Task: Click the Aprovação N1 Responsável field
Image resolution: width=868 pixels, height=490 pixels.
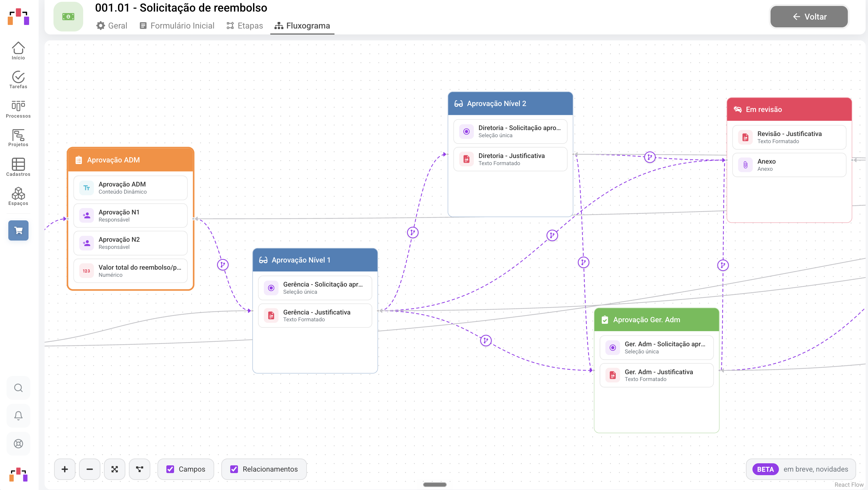Action: pyautogui.click(x=130, y=216)
